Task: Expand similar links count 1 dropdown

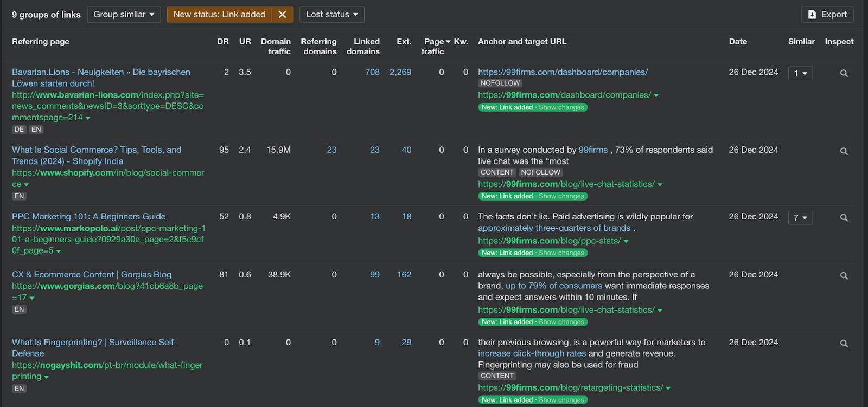Action: point(800,73)
